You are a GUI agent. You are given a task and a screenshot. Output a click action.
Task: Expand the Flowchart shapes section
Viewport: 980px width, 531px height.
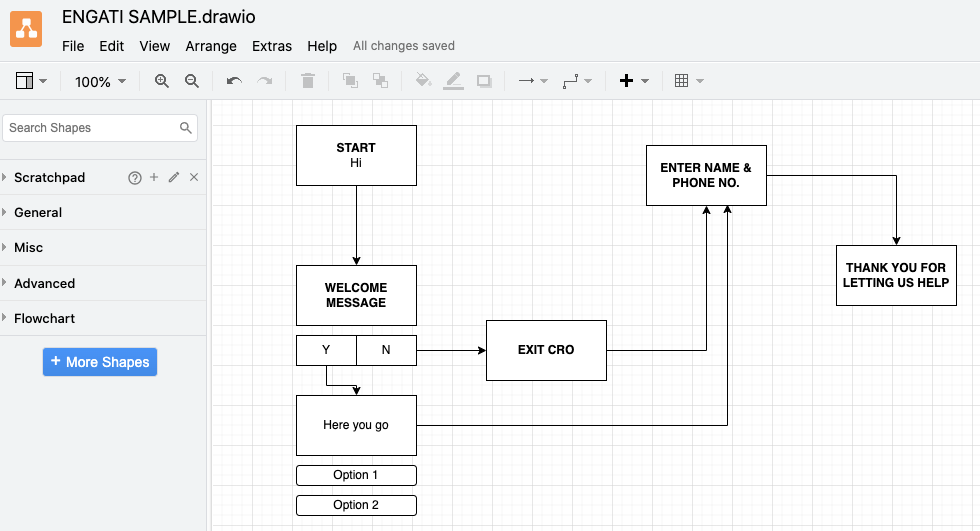click(44, 318)
